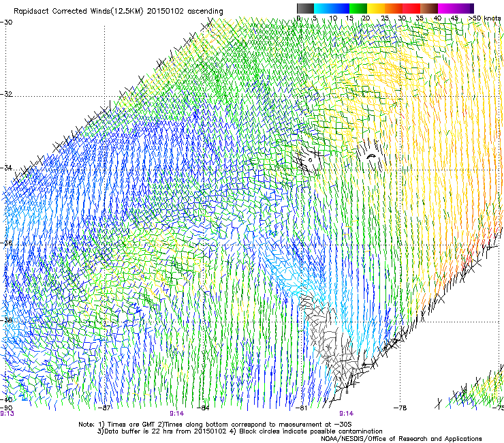Image resolution: width=504 pixels, height=443 pixels.
Task: Click the '-81' longitude label
Action: click(x=301, y=408)
